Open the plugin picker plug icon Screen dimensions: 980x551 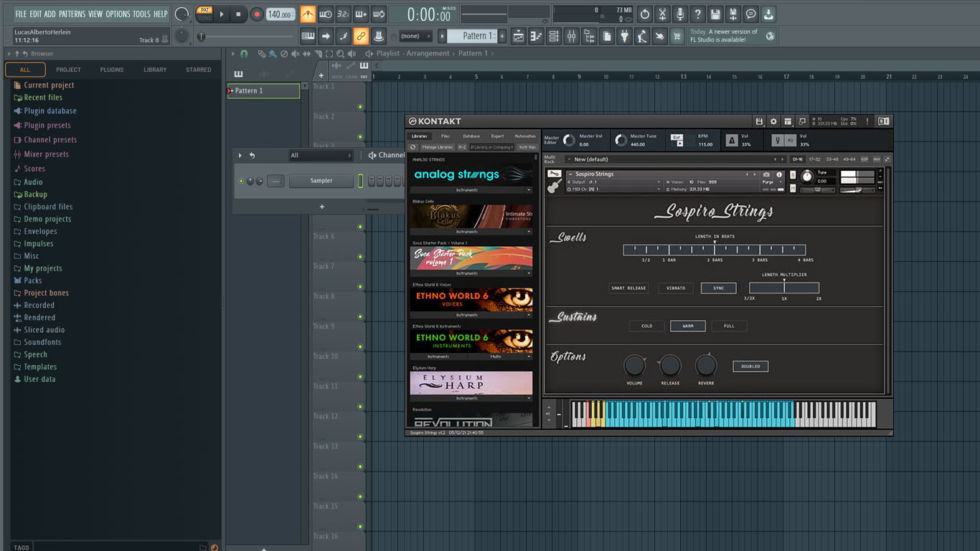624,36
